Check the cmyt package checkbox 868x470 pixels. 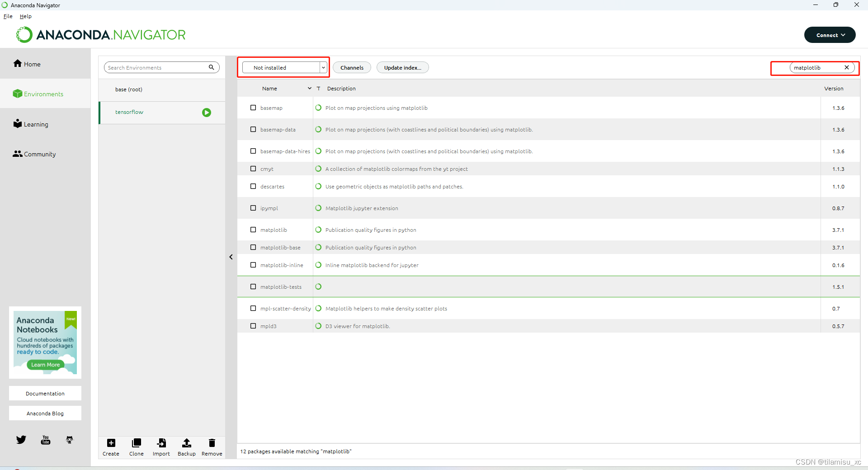pos(253,169)
